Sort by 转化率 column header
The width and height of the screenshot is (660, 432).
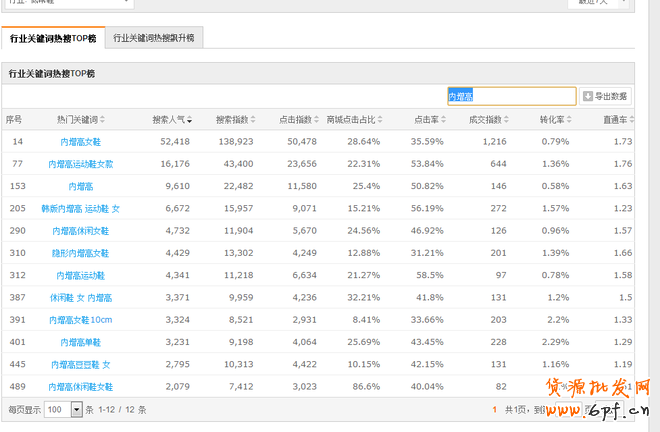click(554, 120)
